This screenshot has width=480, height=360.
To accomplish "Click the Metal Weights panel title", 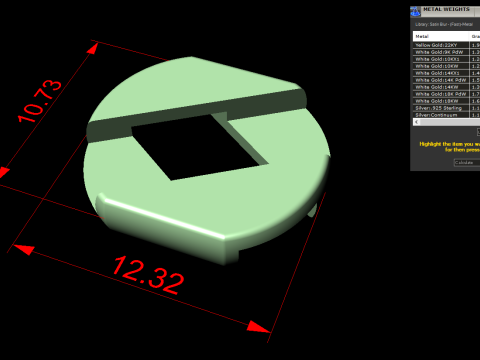I will point(446,9).
